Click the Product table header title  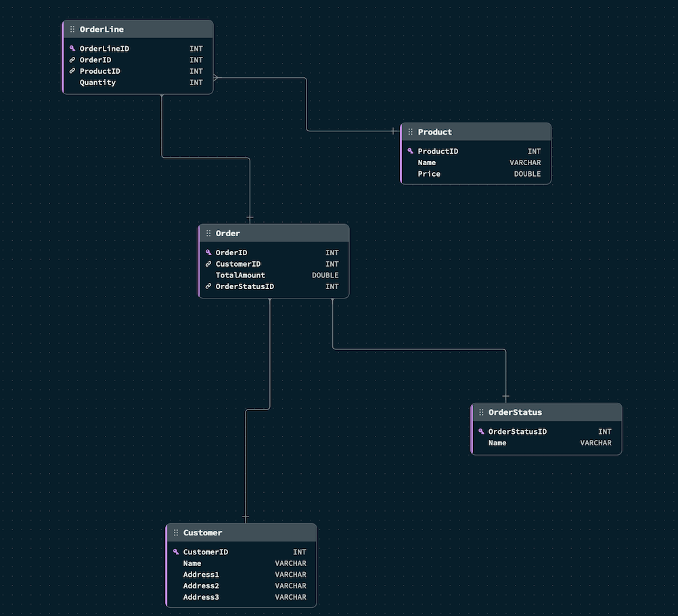434,132
